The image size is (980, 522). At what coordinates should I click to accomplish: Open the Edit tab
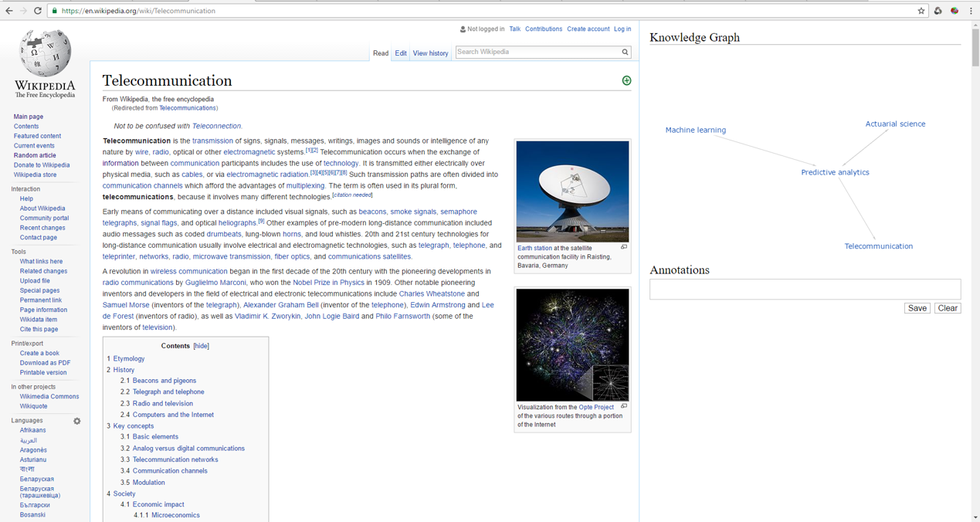[x=400, y=53]
